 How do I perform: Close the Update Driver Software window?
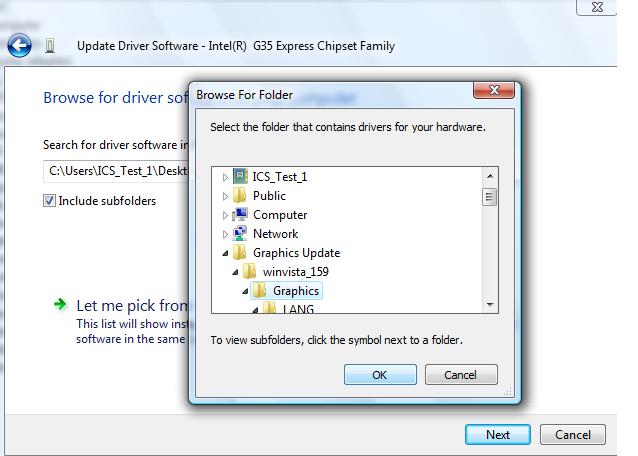pos(596,7)
